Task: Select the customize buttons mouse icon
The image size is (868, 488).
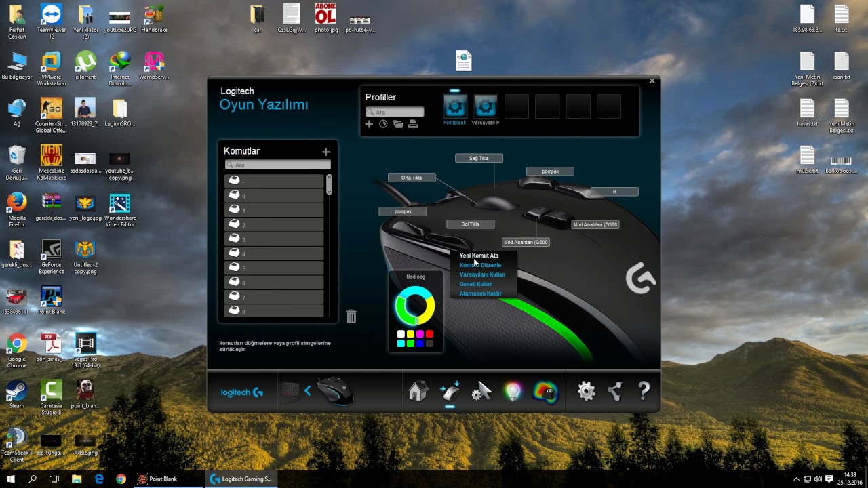Action: coord(450,391)
